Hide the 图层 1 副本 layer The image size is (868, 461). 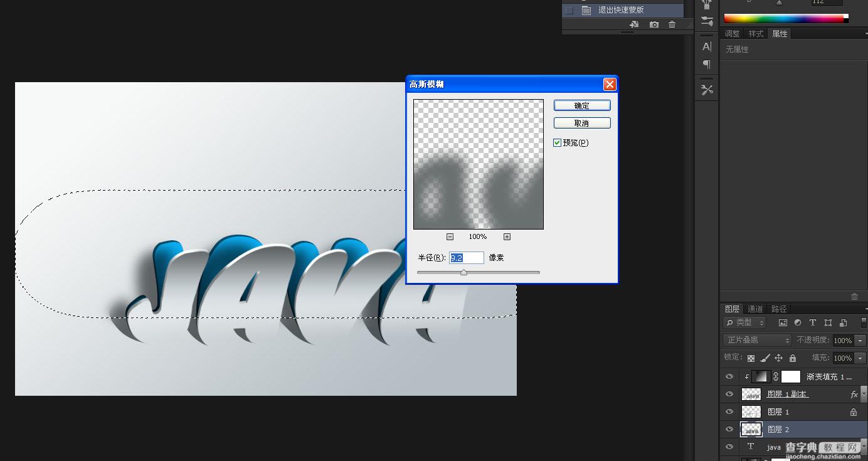click(x=729, y=395)
